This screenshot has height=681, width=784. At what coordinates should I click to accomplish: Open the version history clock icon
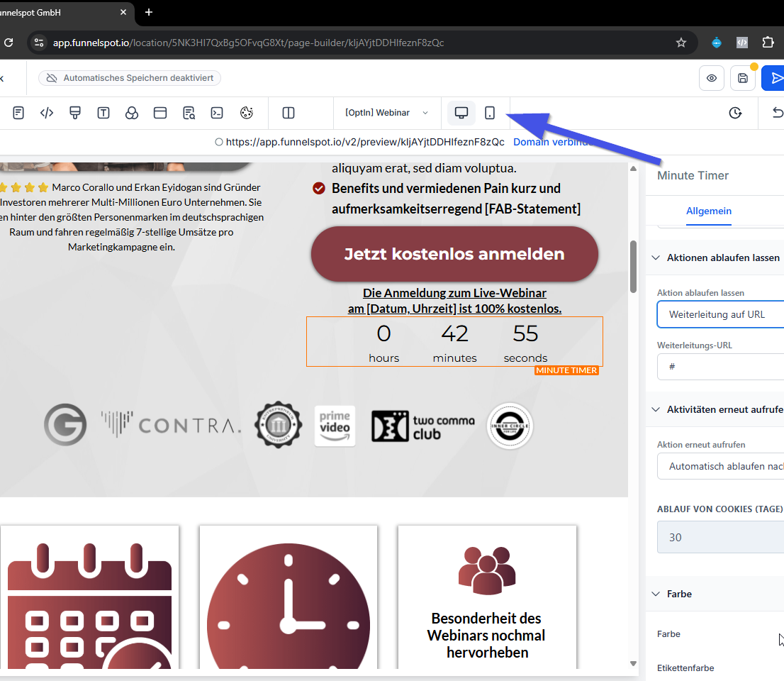click(736, 113)
